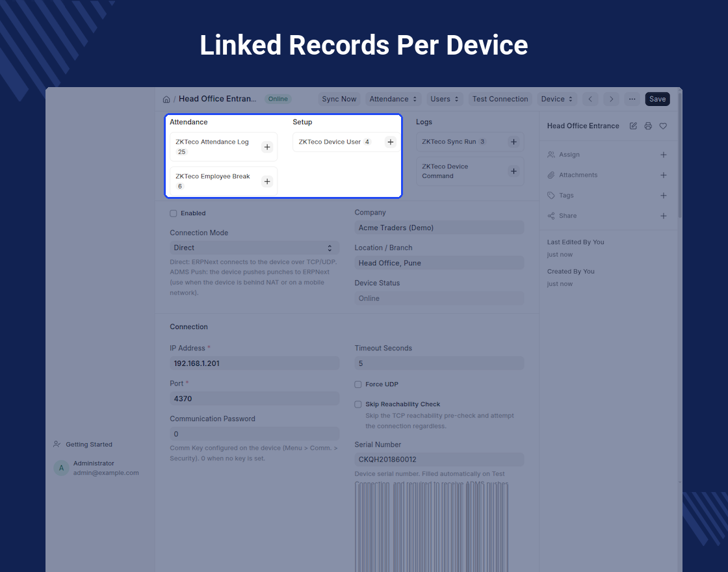
Task: Open edit icon beside Head Office Entrance
Action: pyautogui.click(x=633, y=126)
